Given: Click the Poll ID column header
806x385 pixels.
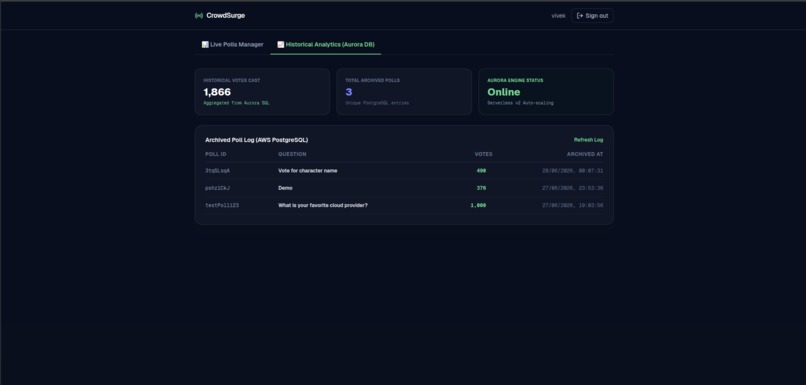Looking at the screenshot, I should [x=216, y=154].
